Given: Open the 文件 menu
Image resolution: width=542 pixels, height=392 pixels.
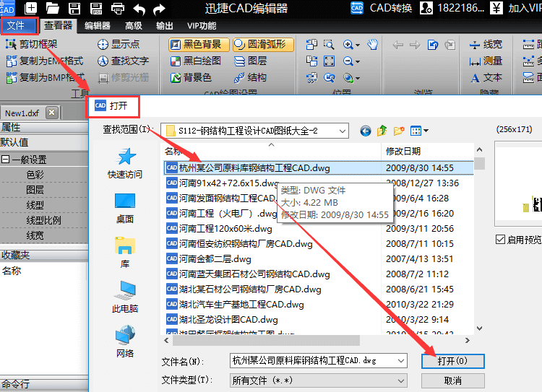Looking at the screenshot, I should tap(20, 25).
